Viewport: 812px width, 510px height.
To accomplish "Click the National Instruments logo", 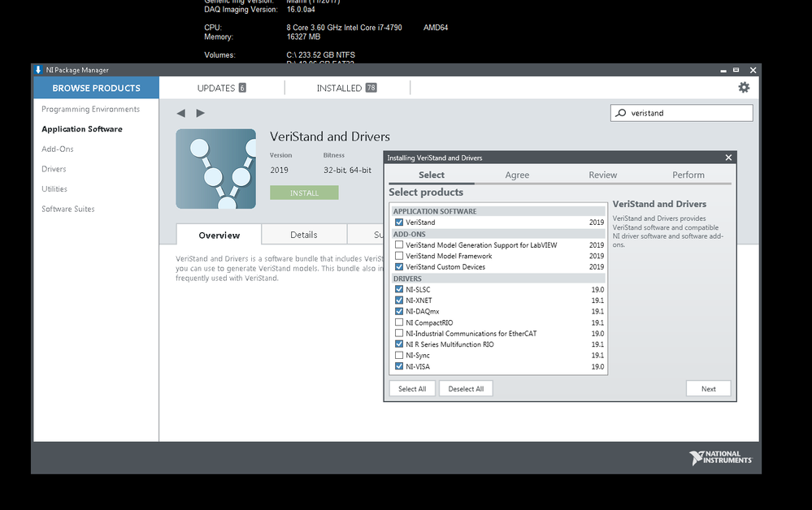I will tap(720, 458).
